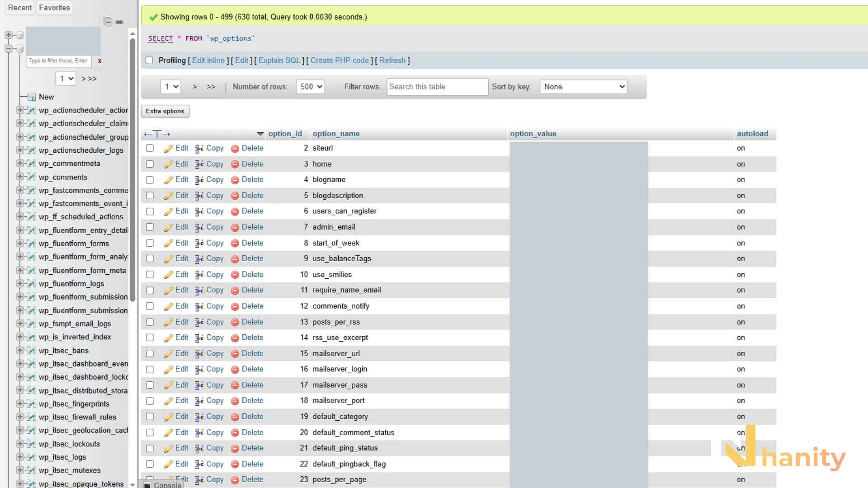Click the pencil Edit icon for siteurl row
The image size is (868, 488).
coord(169,149)
